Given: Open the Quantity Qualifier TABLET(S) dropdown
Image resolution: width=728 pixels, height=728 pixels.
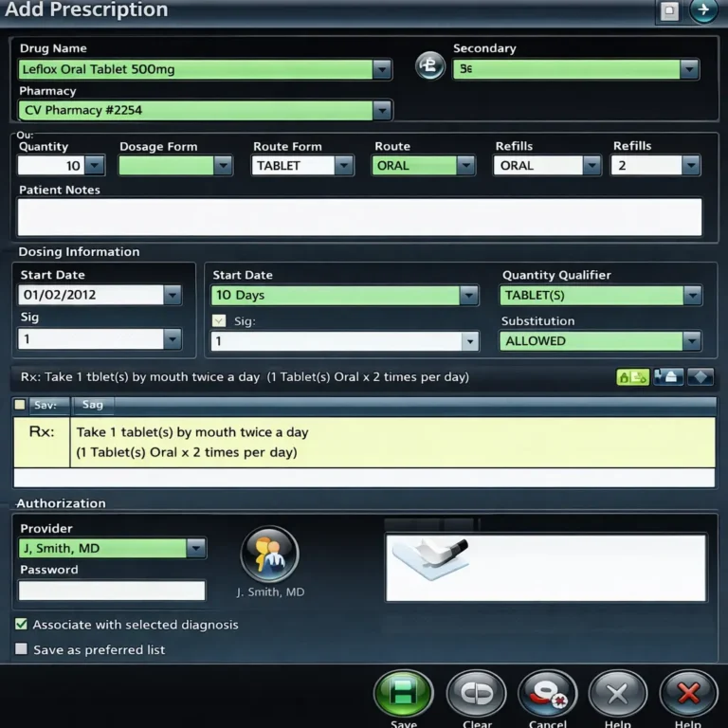Looking at the screenshot, I should [692, 296].
